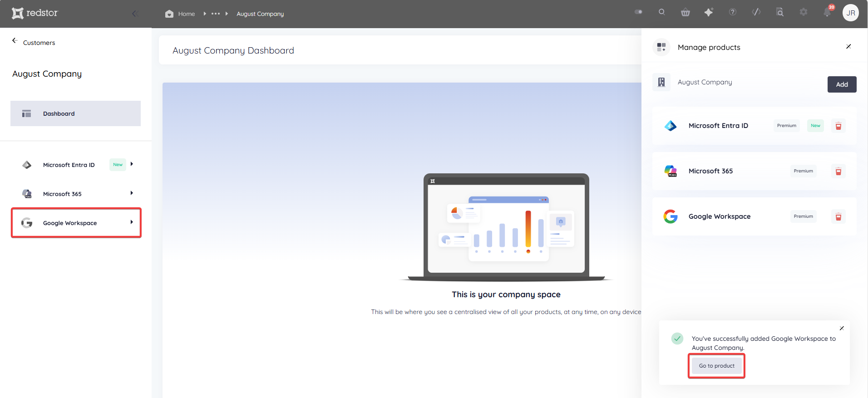The width and height of the screenshot is (868, 398).
Task: Click the Add button
Action: point(842,84)
